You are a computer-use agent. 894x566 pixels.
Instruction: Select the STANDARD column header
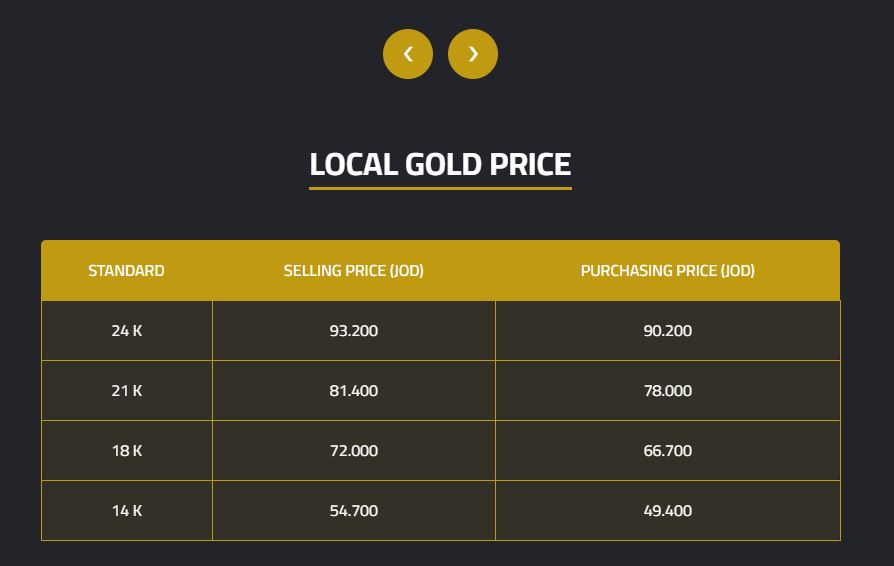[x=126, y=271]
